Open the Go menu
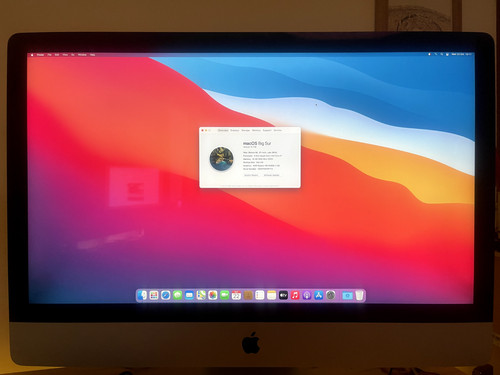Image resolution: width=500 pixels, height=375 pixels. click(73, 55)
